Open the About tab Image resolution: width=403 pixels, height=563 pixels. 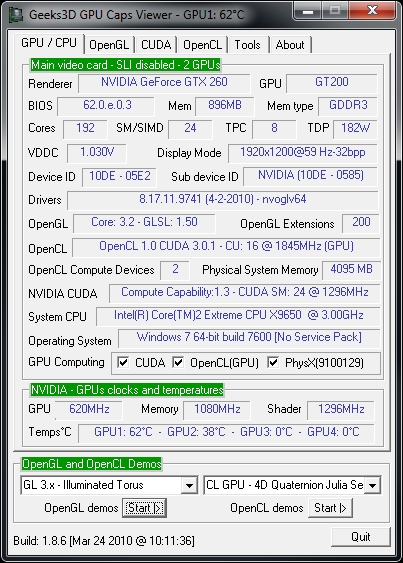click(x=290, y=45)
